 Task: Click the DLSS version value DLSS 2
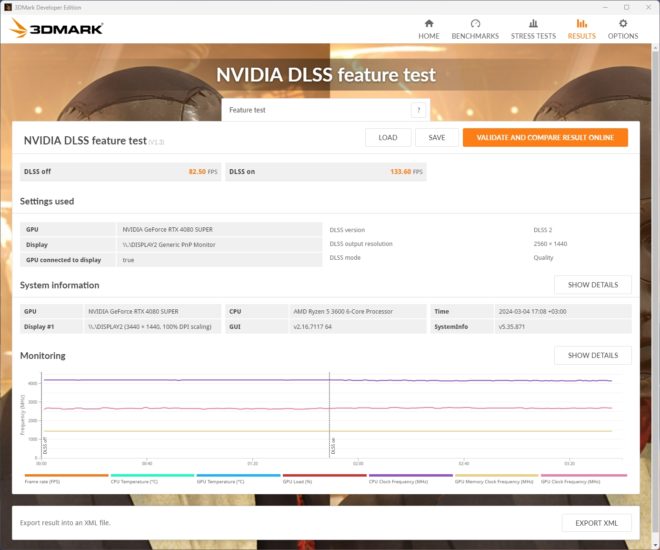543,230
